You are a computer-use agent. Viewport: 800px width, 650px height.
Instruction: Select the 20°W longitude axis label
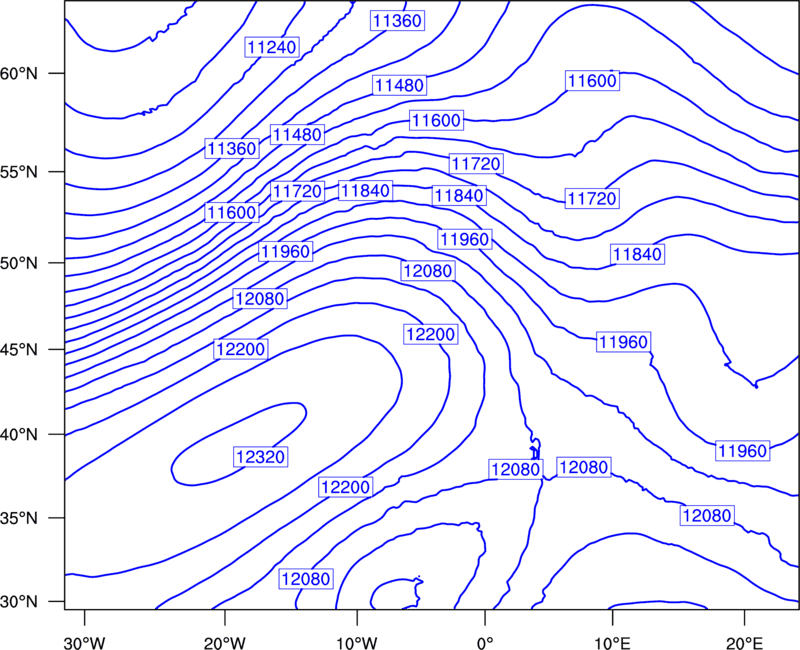click(x=224, y=643)
